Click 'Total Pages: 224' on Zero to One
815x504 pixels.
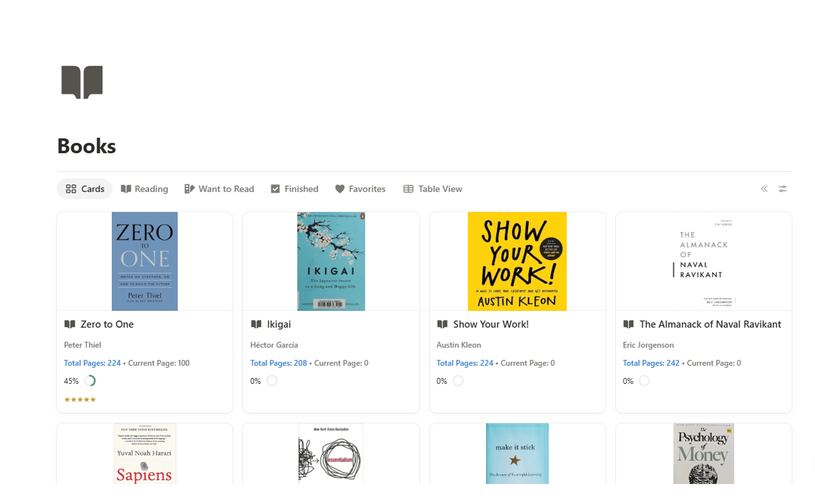tap(92, 363)
